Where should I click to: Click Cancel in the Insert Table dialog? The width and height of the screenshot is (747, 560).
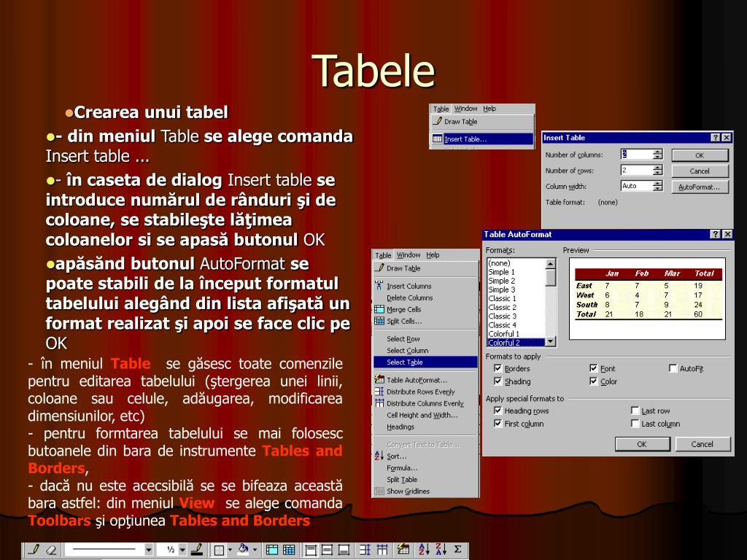click(x=700, y=171)
